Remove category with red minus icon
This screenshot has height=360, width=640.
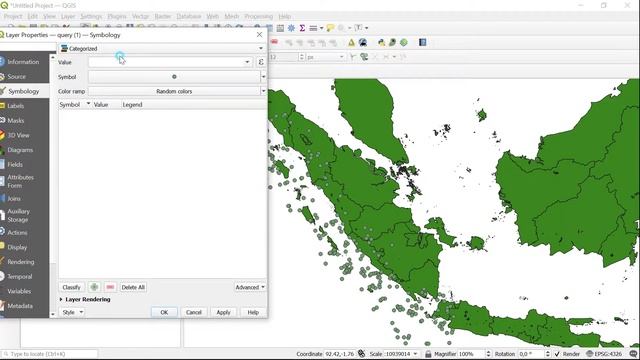(110, 287)
